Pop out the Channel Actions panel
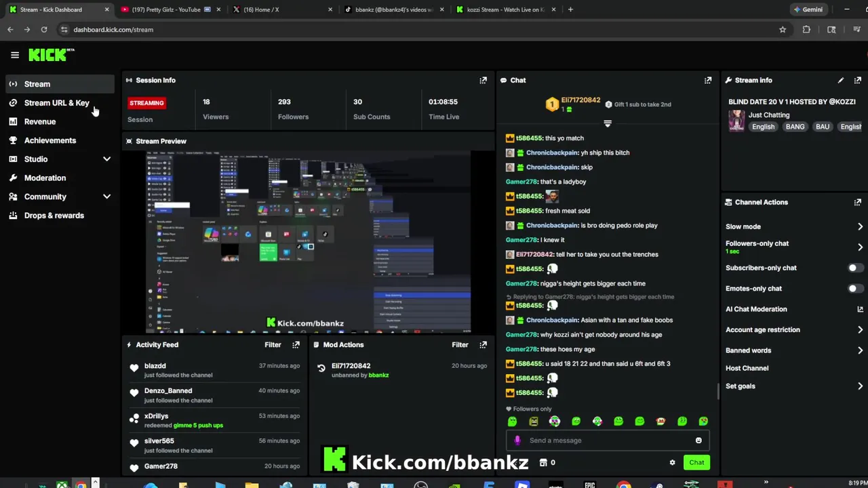The width and height of the screenshot is (868, 488). pyautogui.click(x=858, y=202)
